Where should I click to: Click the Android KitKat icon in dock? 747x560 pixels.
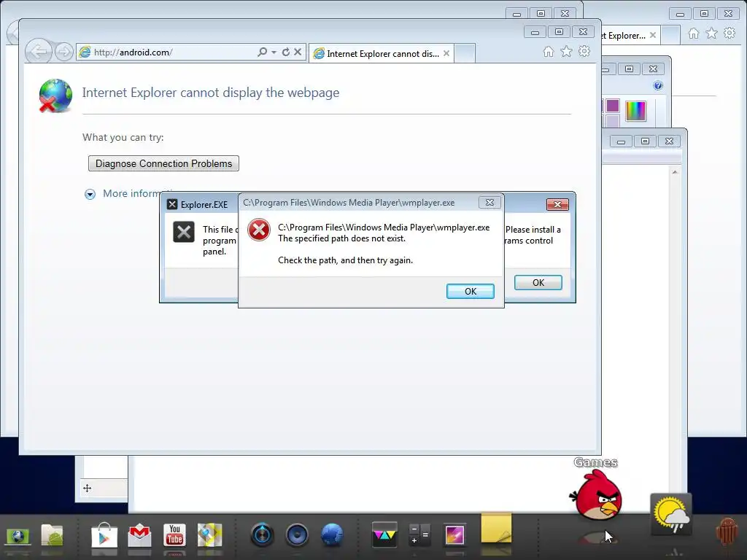coord(727,532)
